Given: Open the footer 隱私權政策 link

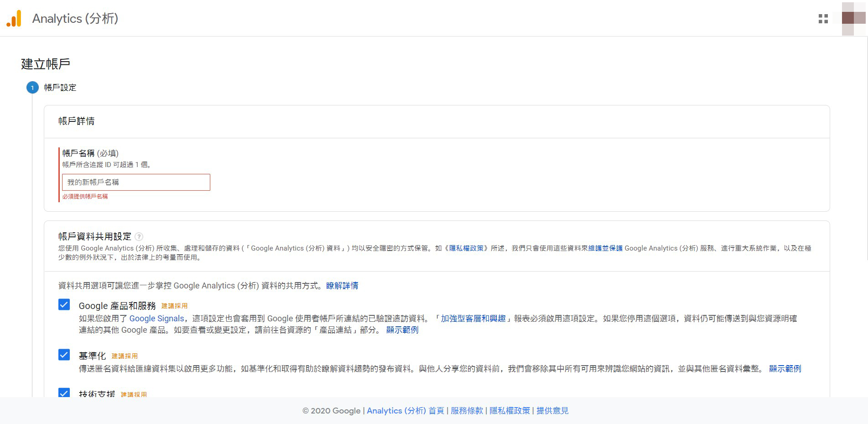Looking at the screenshot, I should point(509,411).
